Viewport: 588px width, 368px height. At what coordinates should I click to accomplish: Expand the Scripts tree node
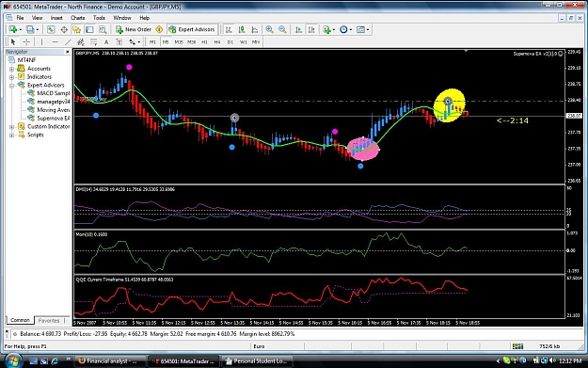[11, 135]
